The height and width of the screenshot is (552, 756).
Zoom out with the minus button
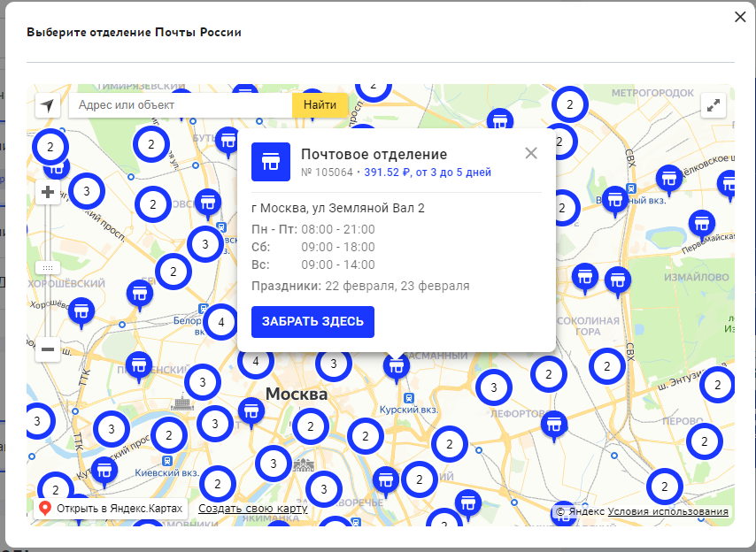pos(48,350)
